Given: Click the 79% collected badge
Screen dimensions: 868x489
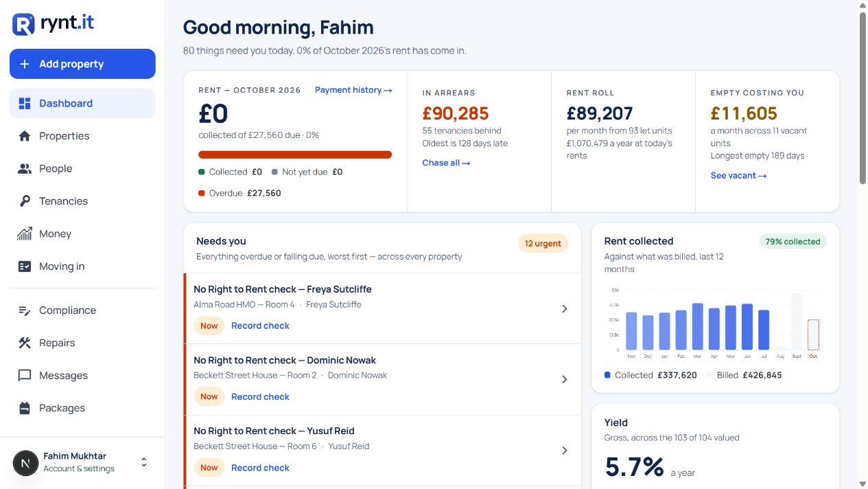Looking at the screenshot, I should (x=793, y=242).
